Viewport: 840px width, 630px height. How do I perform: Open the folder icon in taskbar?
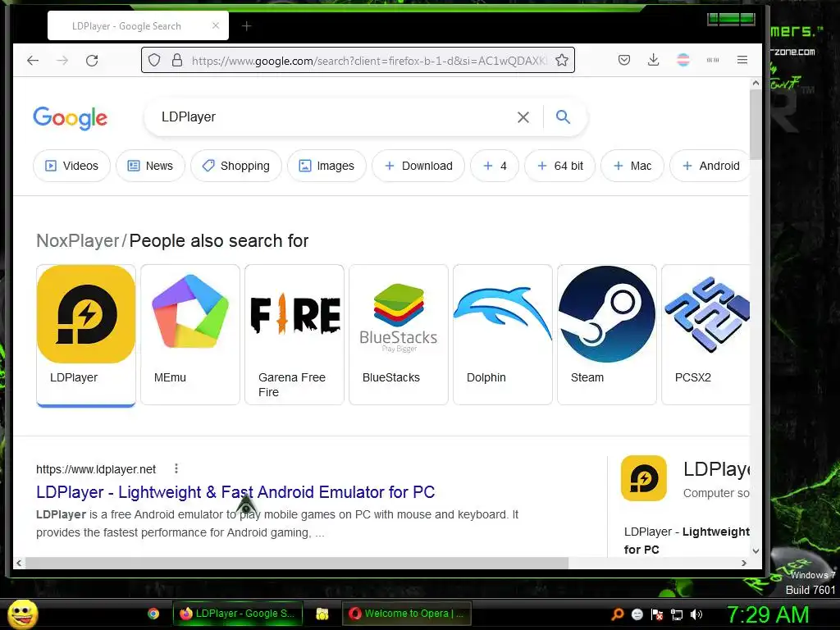click(322, 614)
